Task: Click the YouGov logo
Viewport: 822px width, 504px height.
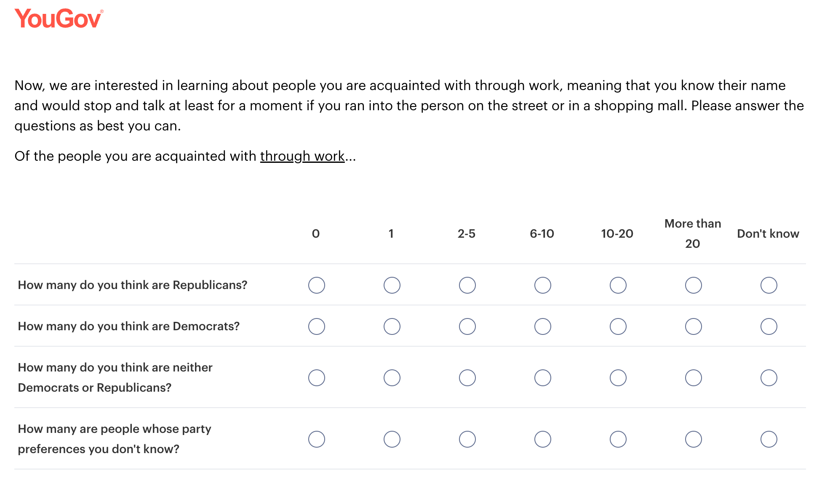Action: pos(59,19)
